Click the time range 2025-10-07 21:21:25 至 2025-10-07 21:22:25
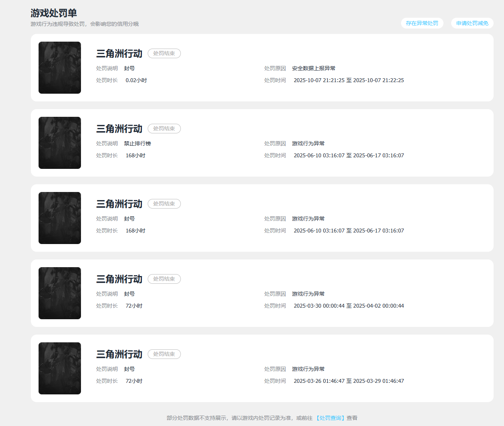The height and width of the screenshot is (426, 504). coord(349,80)
